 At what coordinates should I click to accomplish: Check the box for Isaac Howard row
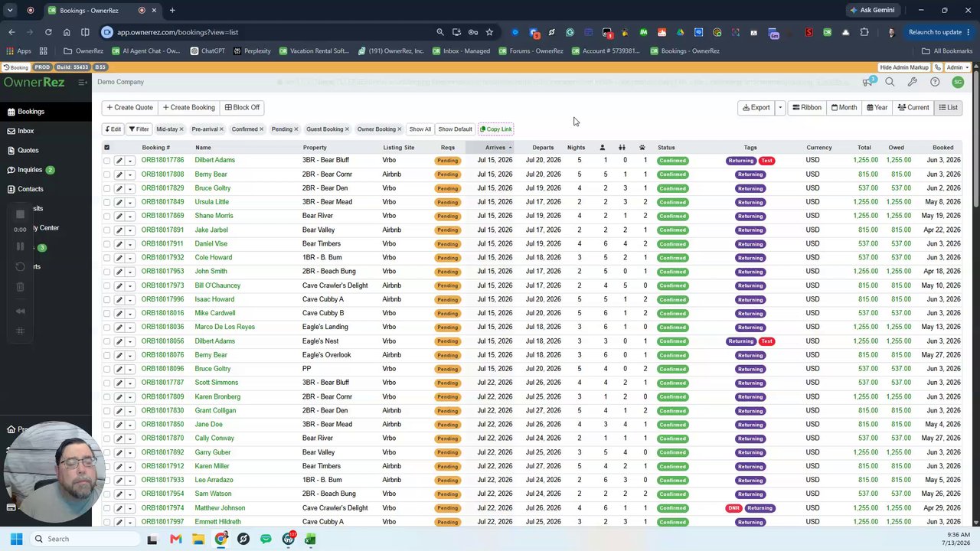click(x=107, y=299)
